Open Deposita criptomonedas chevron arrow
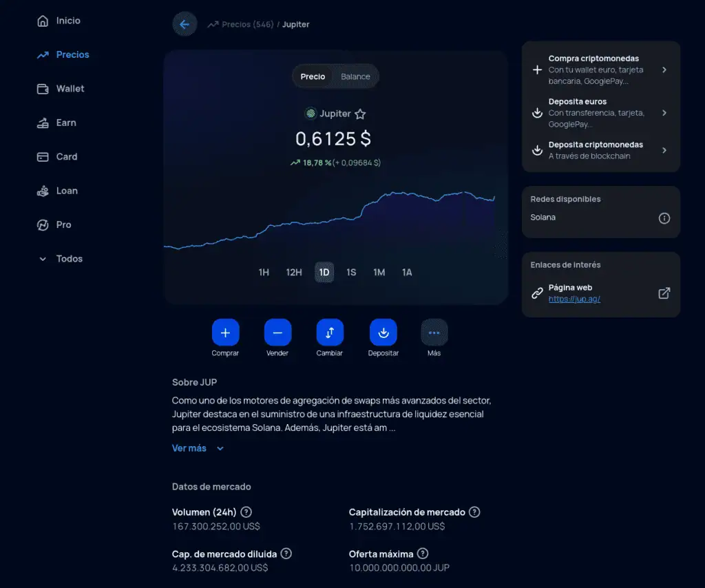705x588 pixels. pos(664,150)
